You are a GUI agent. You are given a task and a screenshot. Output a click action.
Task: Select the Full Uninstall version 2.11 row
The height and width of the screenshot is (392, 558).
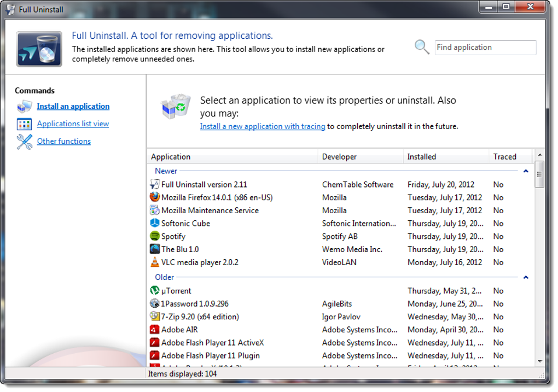pos(341,185)
